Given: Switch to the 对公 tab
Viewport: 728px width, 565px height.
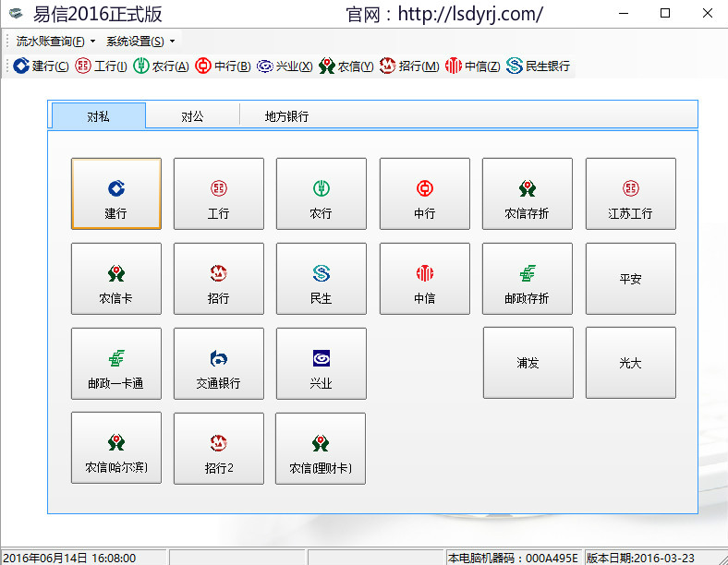Looking at the screenshot, I should 192,116.
